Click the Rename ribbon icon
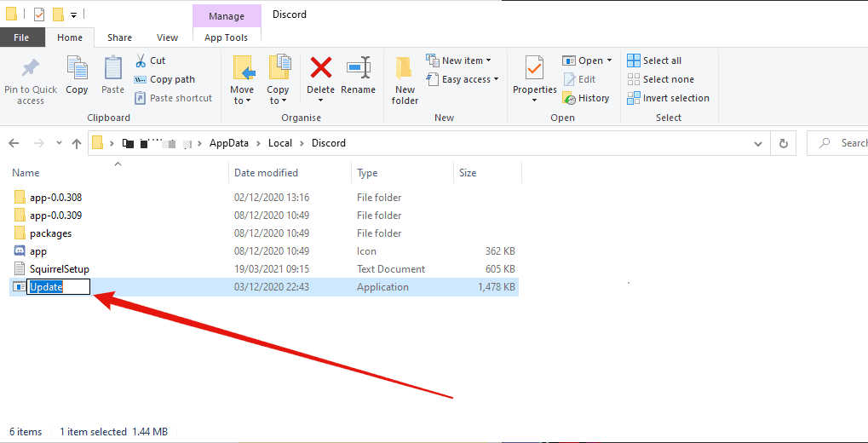 pyautogui.click(x=358, y=69)
